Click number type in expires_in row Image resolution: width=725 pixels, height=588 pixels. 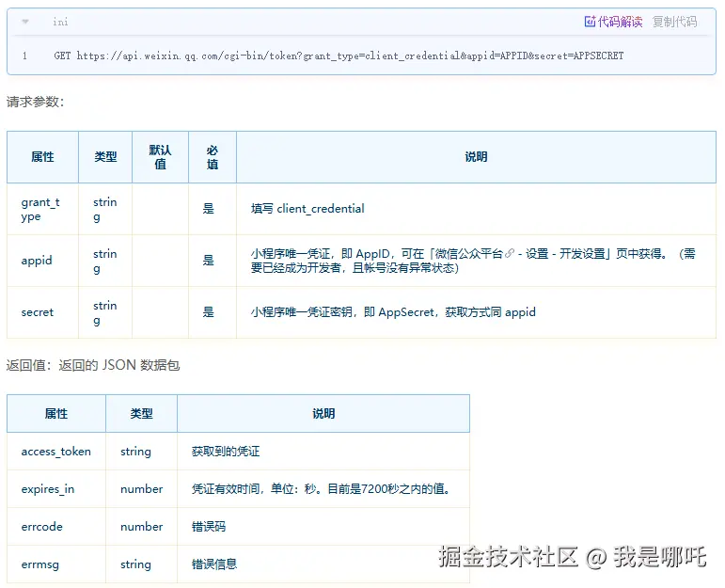coord(141,489)
